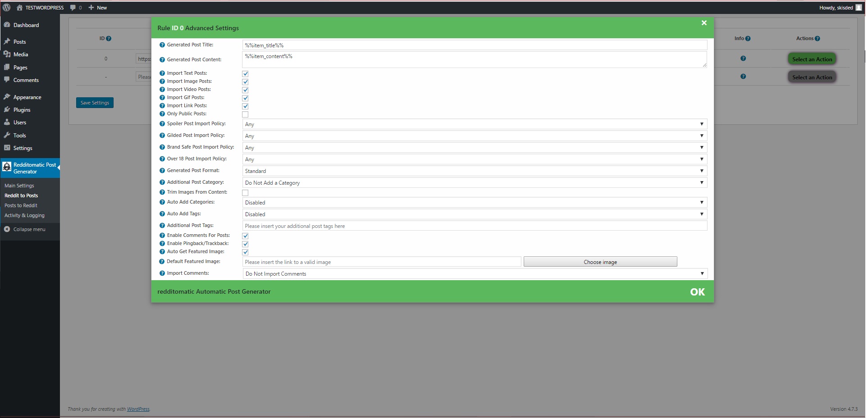Open the Gilded Post Import Policy dropdown
This screenshot has height=418, width=868.
(x=475, y=136)
